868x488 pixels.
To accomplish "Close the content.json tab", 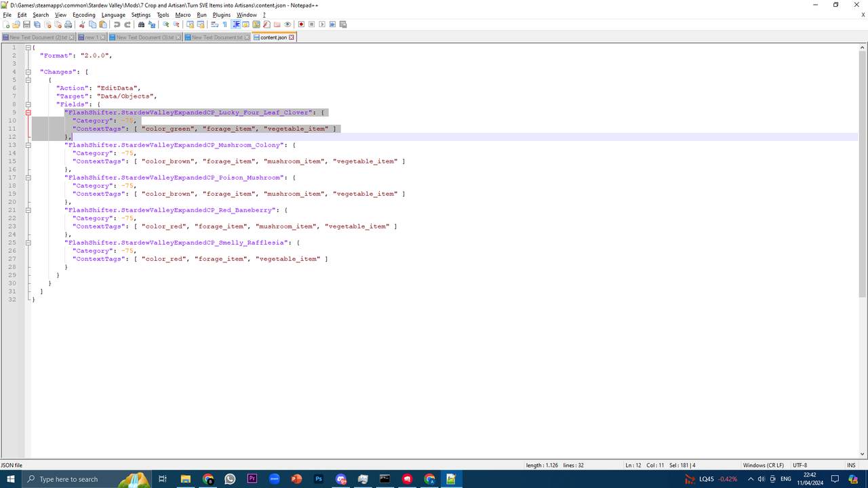I will click(x=292, y=37).
